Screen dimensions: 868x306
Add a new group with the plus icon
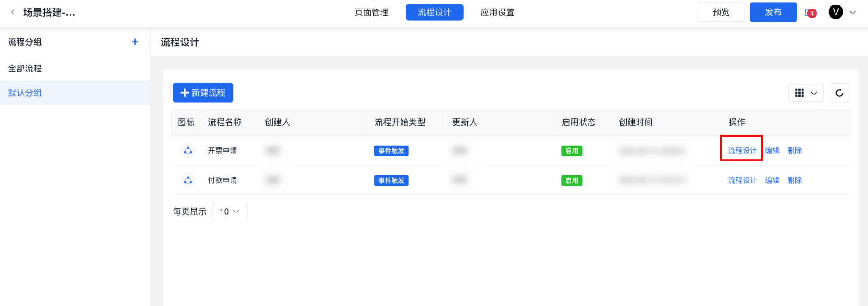pyautogui.click(x=135, y=42)
